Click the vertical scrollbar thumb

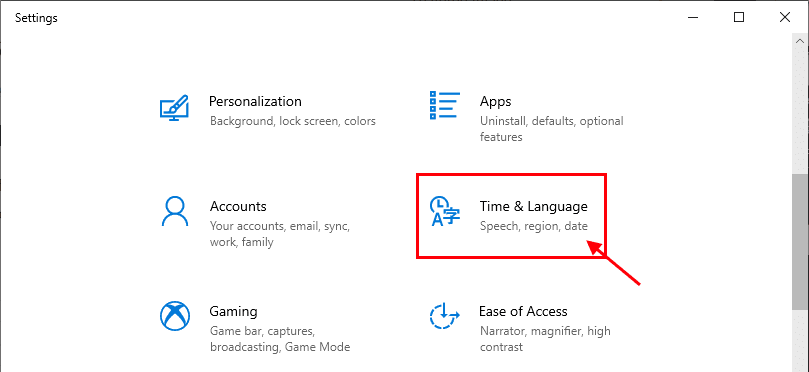[800, 241]
